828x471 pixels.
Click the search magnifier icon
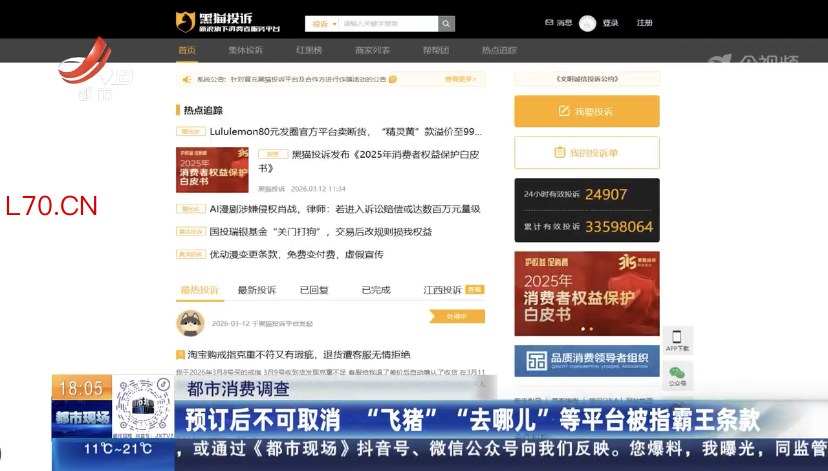click(x=446, y=23)
